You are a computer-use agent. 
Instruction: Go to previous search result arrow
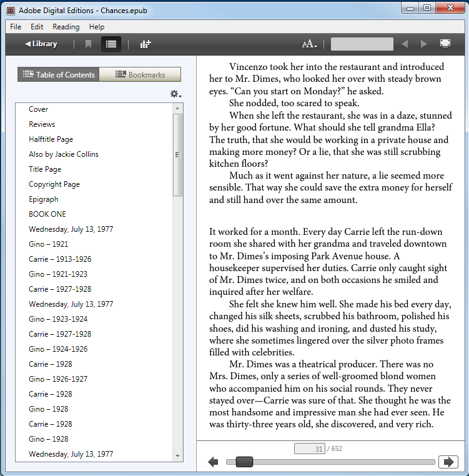click(405, 44)
